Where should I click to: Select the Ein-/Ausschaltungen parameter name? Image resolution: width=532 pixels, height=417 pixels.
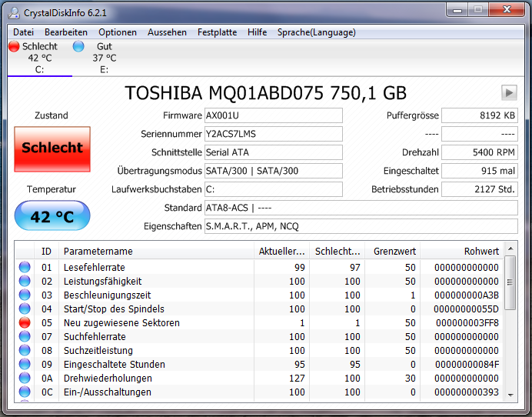[108, 392]
